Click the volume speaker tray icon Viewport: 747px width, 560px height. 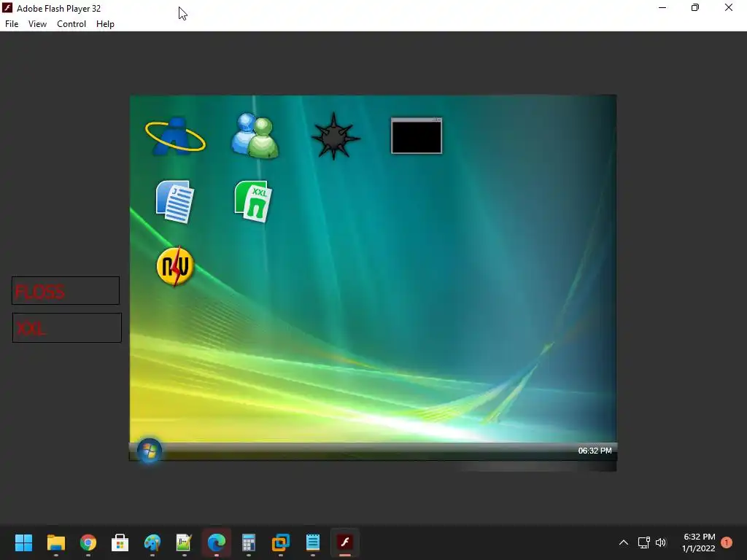click(x=661, y=542)
